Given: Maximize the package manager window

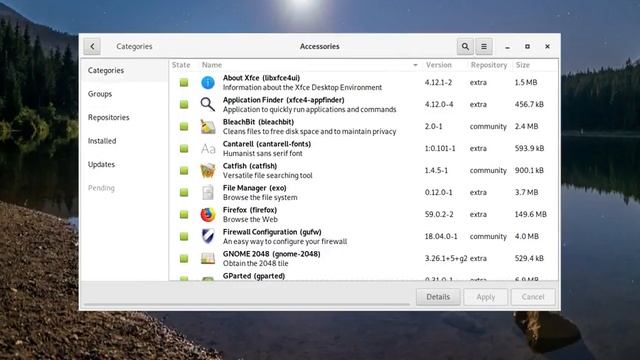Looking at the screenshot, I should click(527, 47).
